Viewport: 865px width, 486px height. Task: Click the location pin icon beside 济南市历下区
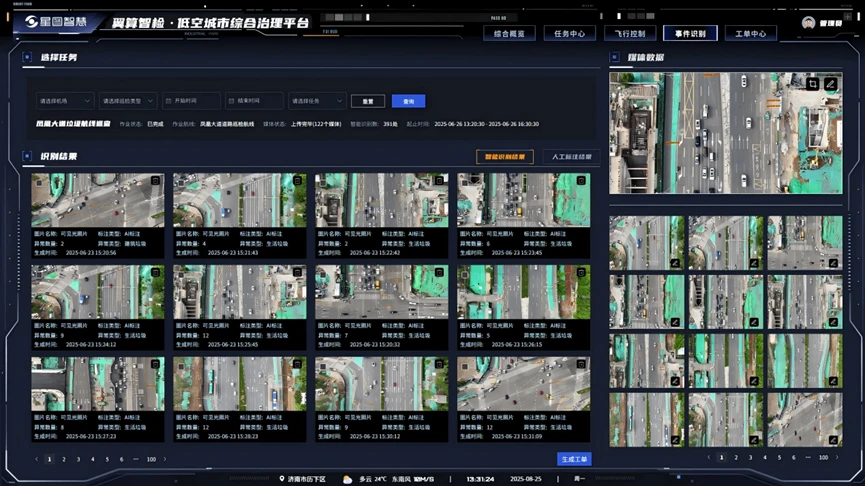pos(282,479)
